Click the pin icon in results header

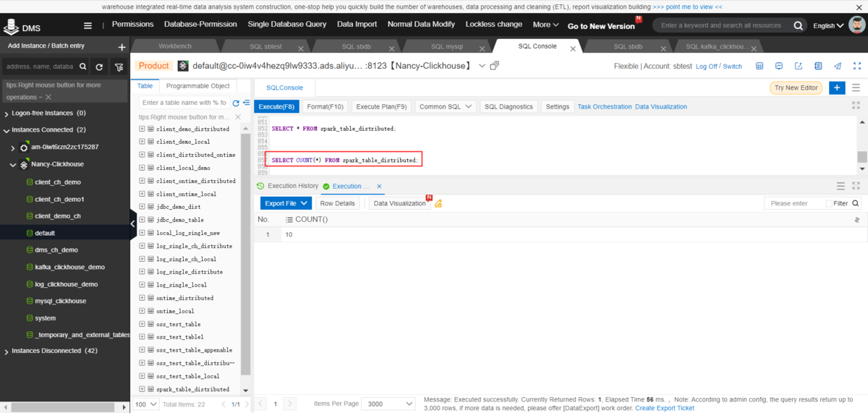(x=857, y=219)
